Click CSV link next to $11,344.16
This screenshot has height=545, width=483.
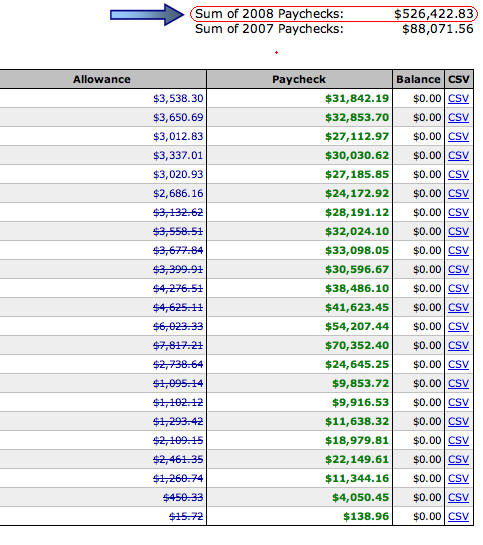click(458, 479)
